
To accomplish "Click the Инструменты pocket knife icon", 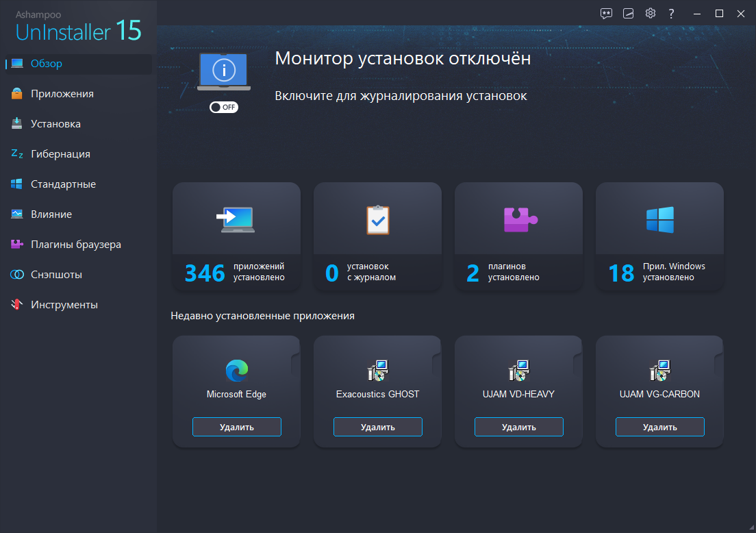I will click(17, 304).
